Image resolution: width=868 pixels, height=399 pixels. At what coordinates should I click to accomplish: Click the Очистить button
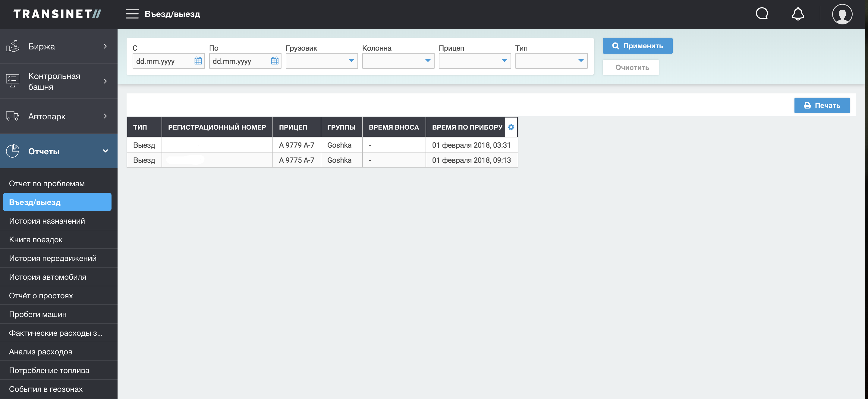coord(631,68)
